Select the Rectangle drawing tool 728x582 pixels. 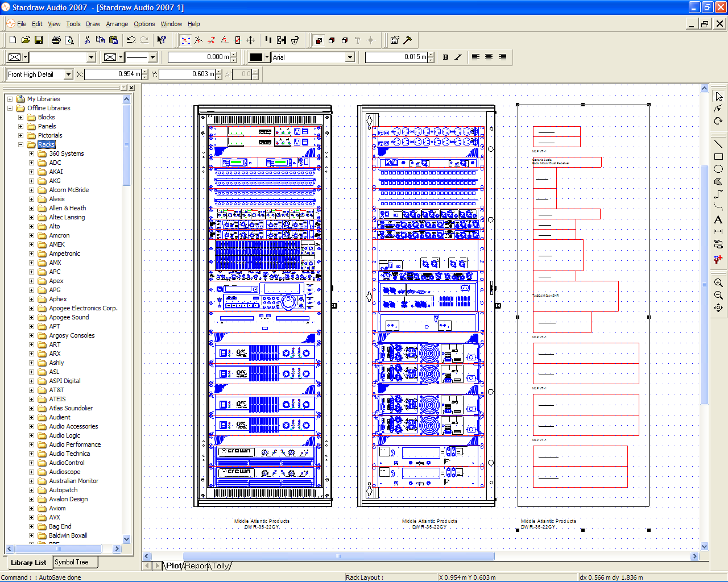pyautogui.click(x=718, y=157)
